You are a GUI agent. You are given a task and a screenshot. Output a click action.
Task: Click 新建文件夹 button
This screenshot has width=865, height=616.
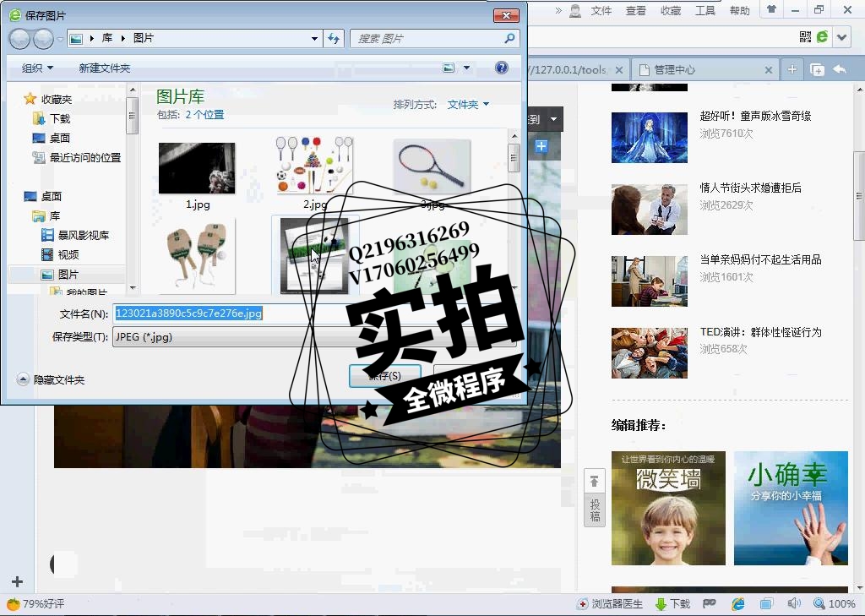[x=104, y=68]
